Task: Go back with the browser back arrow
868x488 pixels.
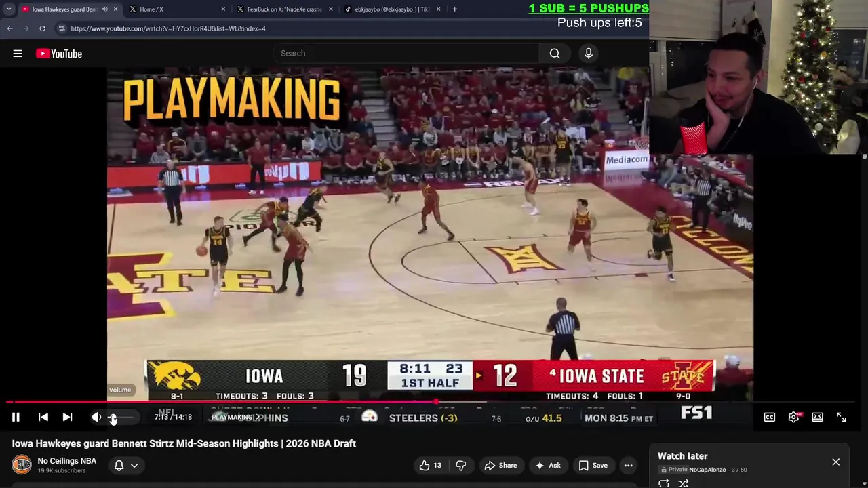Action: point(9,28)
